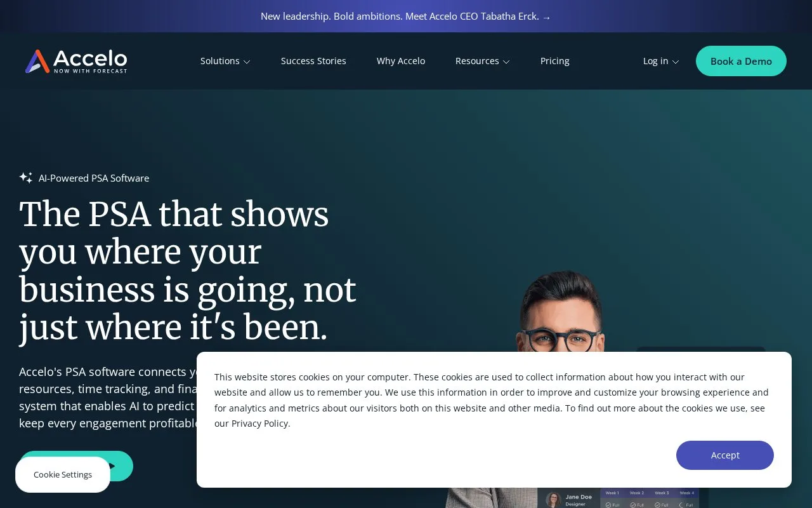The width and height of the screenshot is (812, 508).
Task: Click the play arrow on the teal hero button
Action: (x=112, y=466)
